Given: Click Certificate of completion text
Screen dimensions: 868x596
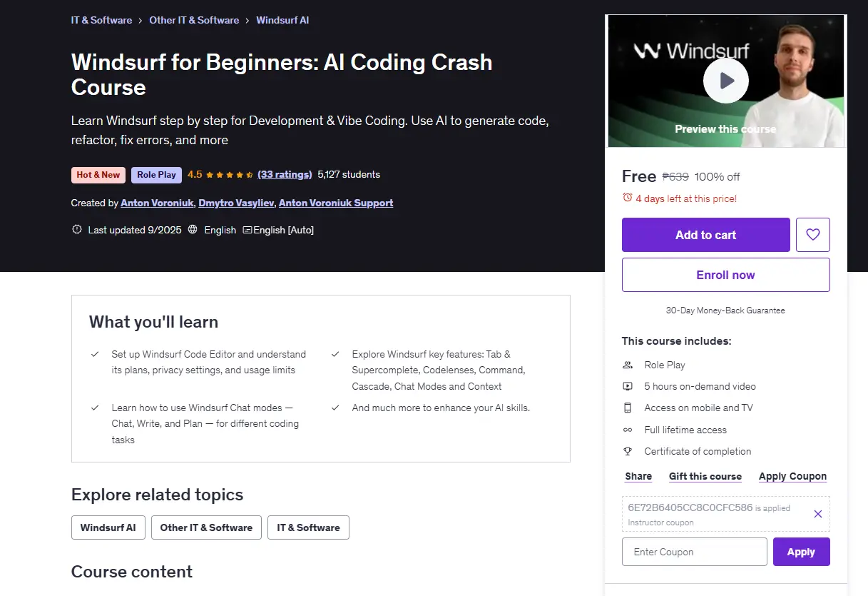Looking at the screenshot, I should (x=698, y=451).
